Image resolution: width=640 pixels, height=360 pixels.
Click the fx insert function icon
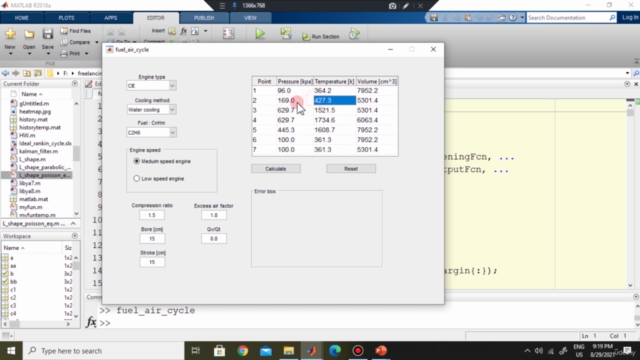pos(184,31)
